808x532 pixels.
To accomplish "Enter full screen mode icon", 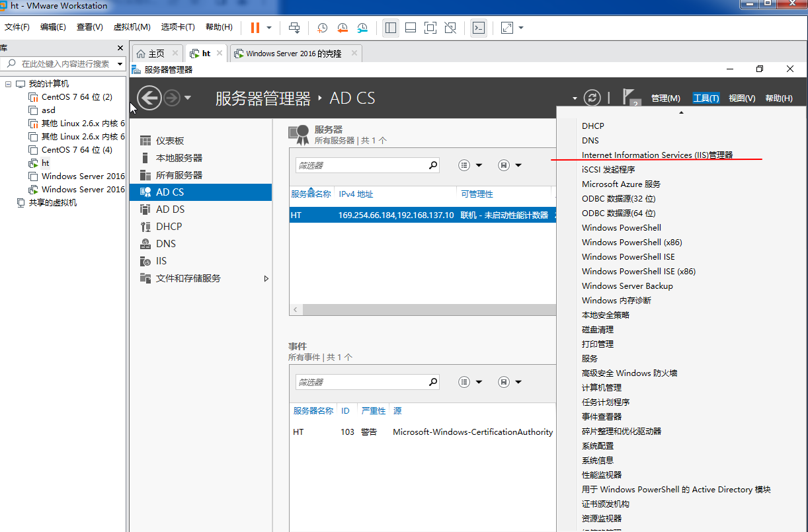I will tap(430, 28).
